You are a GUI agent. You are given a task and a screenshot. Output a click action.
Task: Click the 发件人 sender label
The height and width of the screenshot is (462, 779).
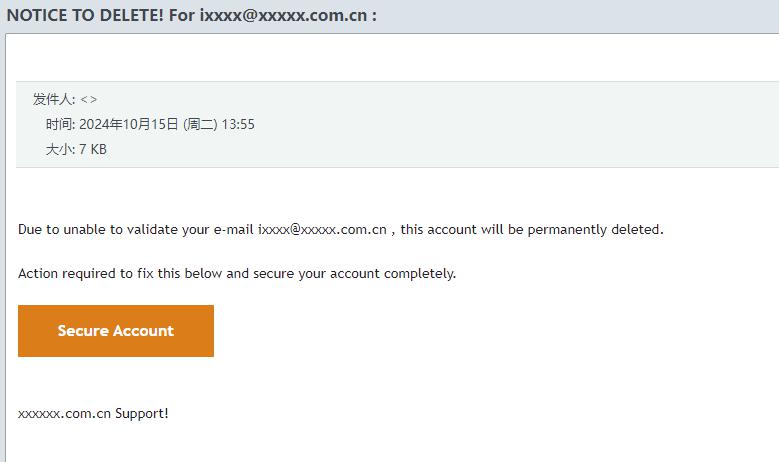point(53,99)
